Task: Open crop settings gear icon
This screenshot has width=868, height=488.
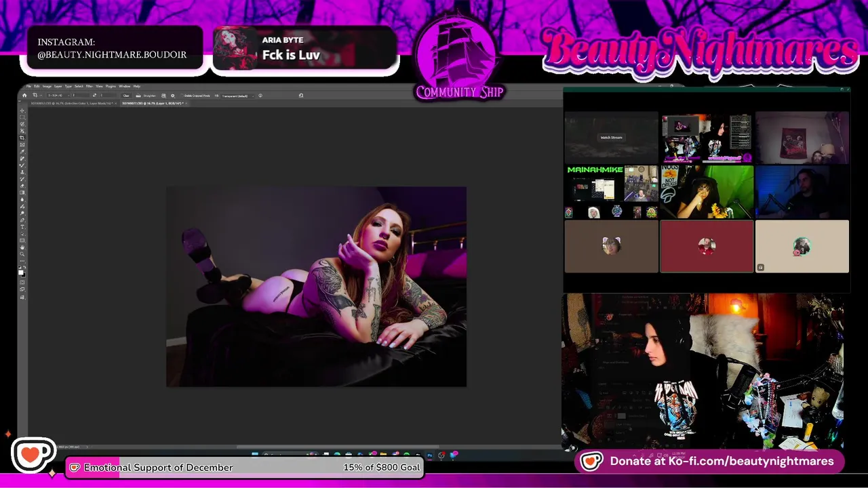Action: point(173,96)
